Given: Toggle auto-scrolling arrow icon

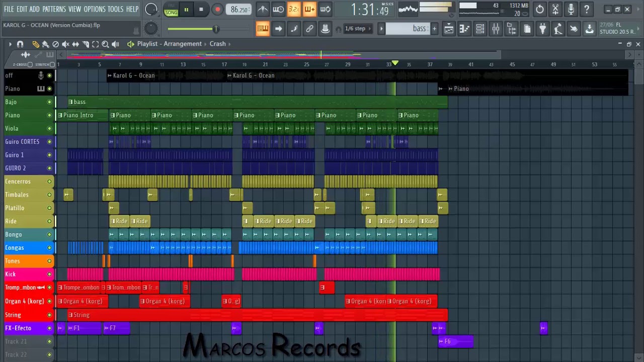Looking at the screenshot, I should point(278,29).
